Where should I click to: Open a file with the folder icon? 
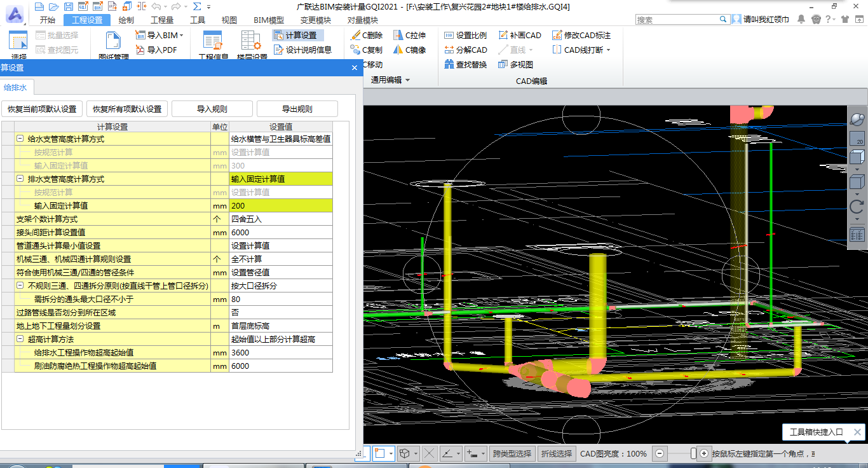pyautogui.click(x=53, y=6)
